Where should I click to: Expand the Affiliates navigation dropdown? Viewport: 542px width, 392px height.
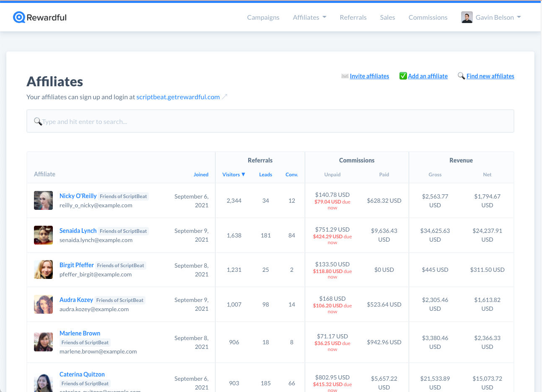click(x=309, y=17)
